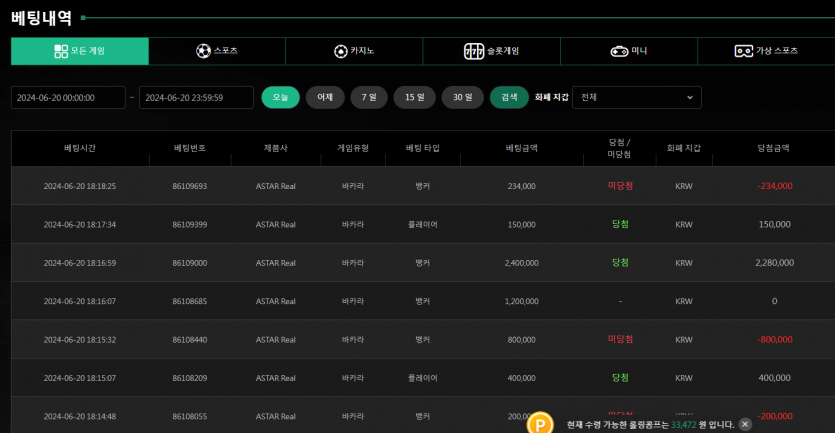Click the start date field 2024-06-20 00:00:00
This screenshot has height=433, width=835.
[x=68, y=97]
